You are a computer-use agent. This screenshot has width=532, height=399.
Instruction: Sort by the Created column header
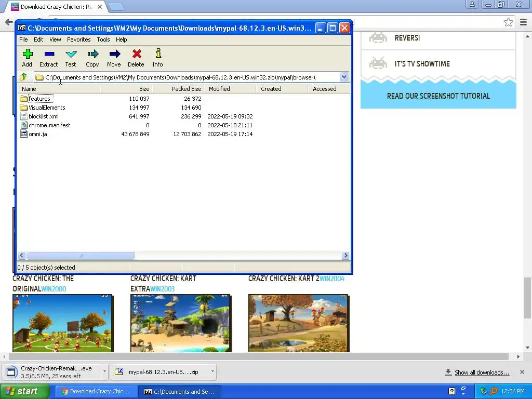pos(282,89)
